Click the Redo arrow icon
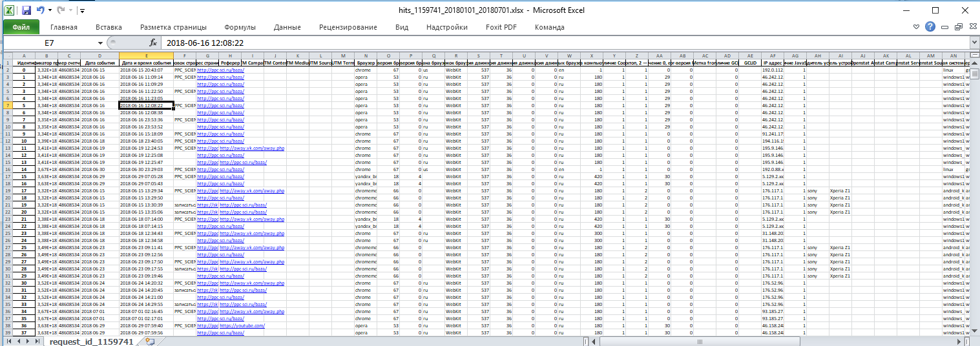The width and height of the screenshot is (980, 346). coord(62,11)
